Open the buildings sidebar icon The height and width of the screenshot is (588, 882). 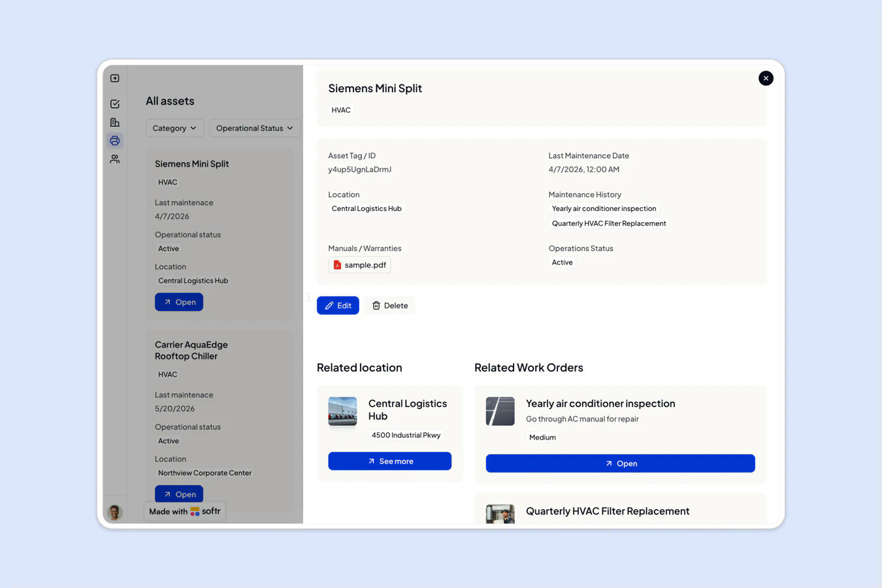[x=115, y=122]
